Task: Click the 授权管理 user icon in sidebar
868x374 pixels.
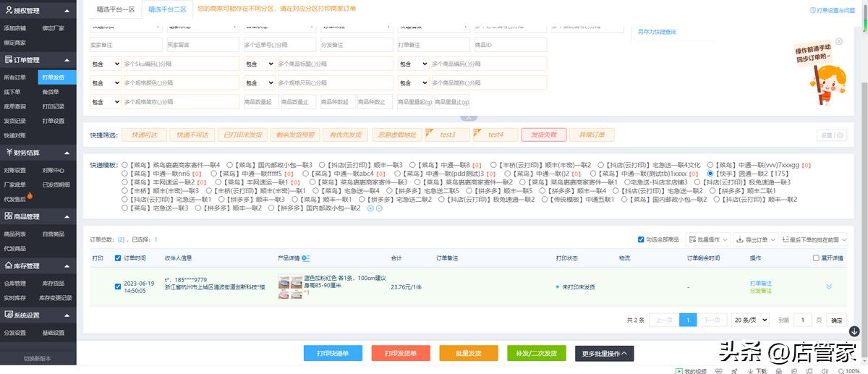Action: point(8,12)
